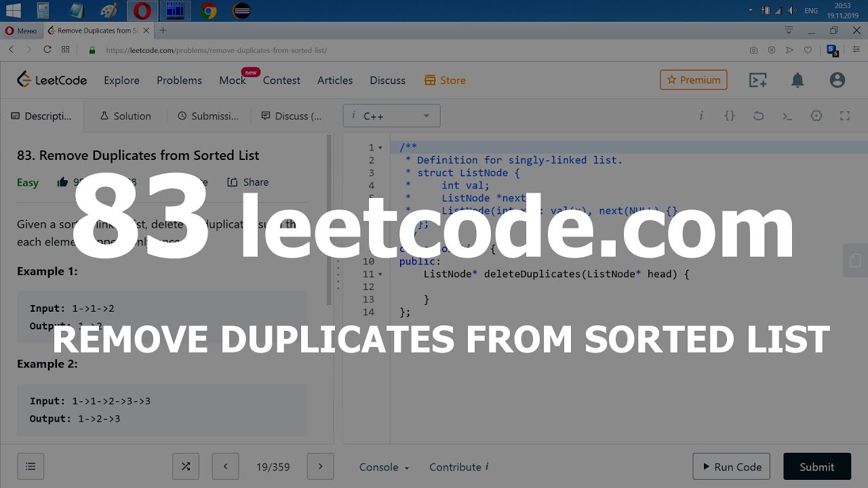
Task: Click the browser reload button
Action: click(47, 49)
